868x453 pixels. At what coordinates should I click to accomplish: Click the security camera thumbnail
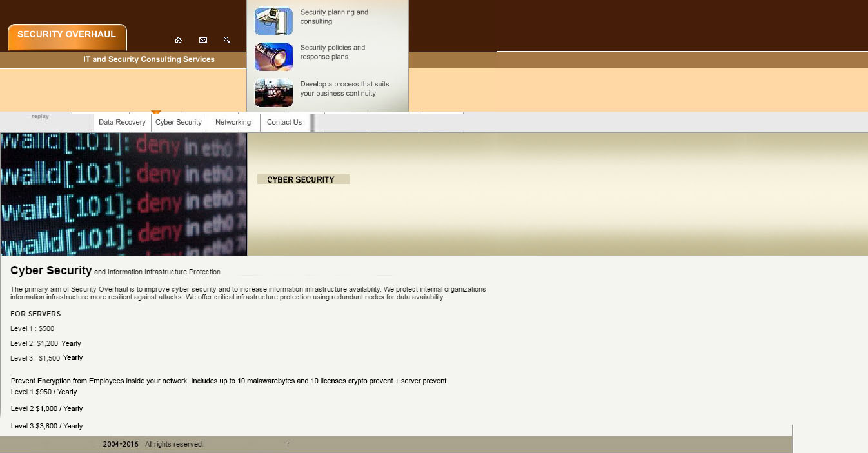273,21
